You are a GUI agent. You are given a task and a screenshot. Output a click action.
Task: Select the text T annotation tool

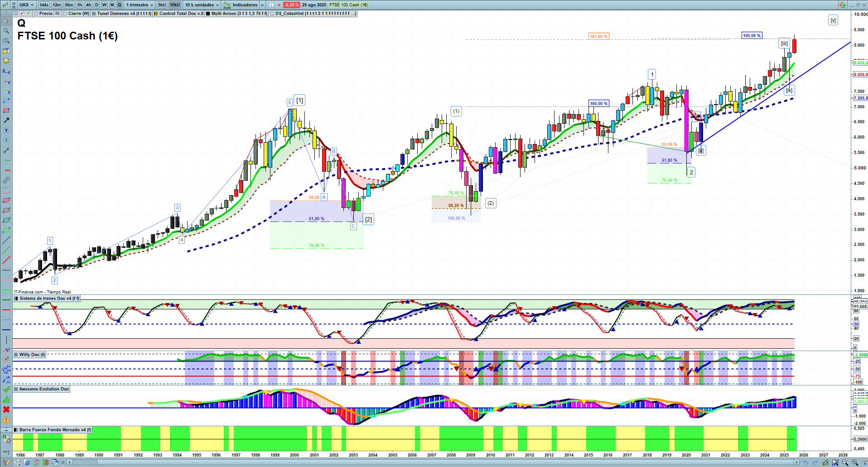pos(6,130)
